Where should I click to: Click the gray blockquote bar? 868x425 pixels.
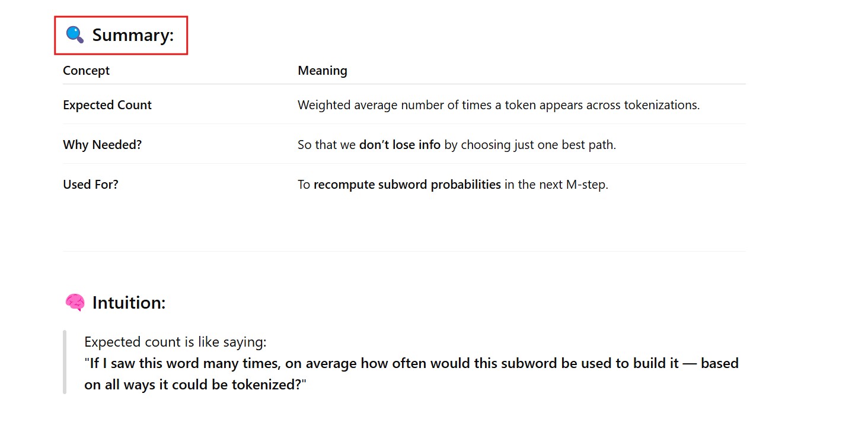(65, 362)
